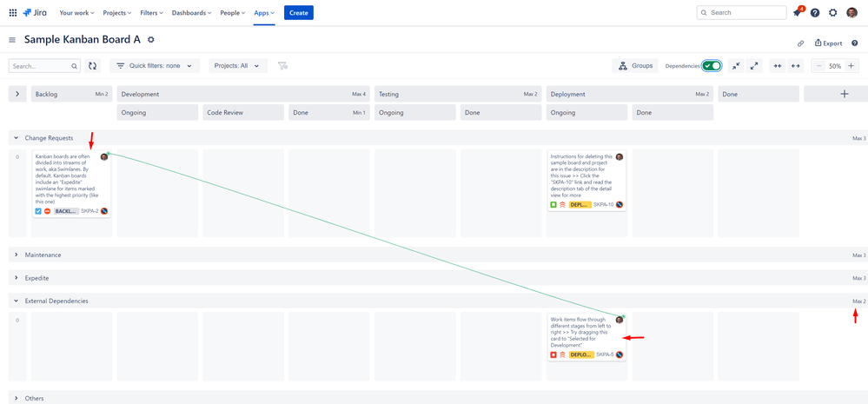Open the People menu
The height and width of the screenshot is (404, 868).
tap(233, 13)
